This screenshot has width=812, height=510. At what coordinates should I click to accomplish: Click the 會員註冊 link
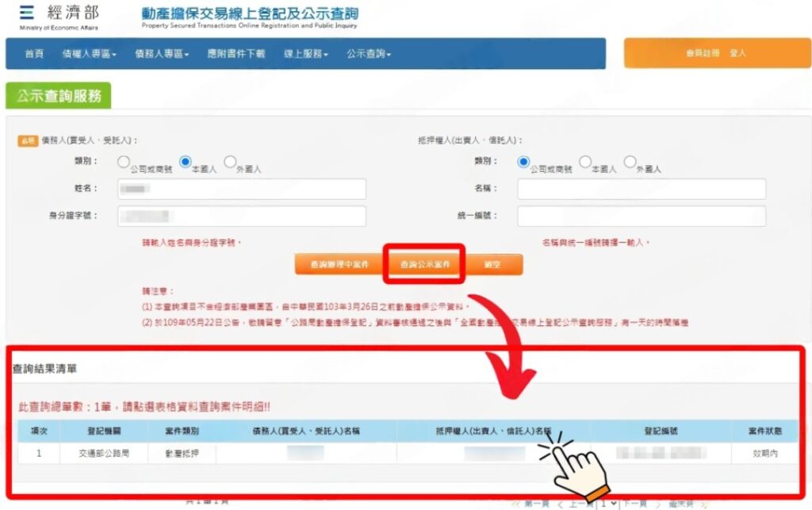point(703,53)
